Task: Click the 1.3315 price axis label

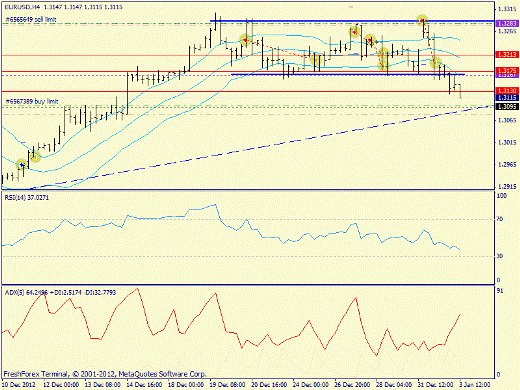Action: (507, 9)
